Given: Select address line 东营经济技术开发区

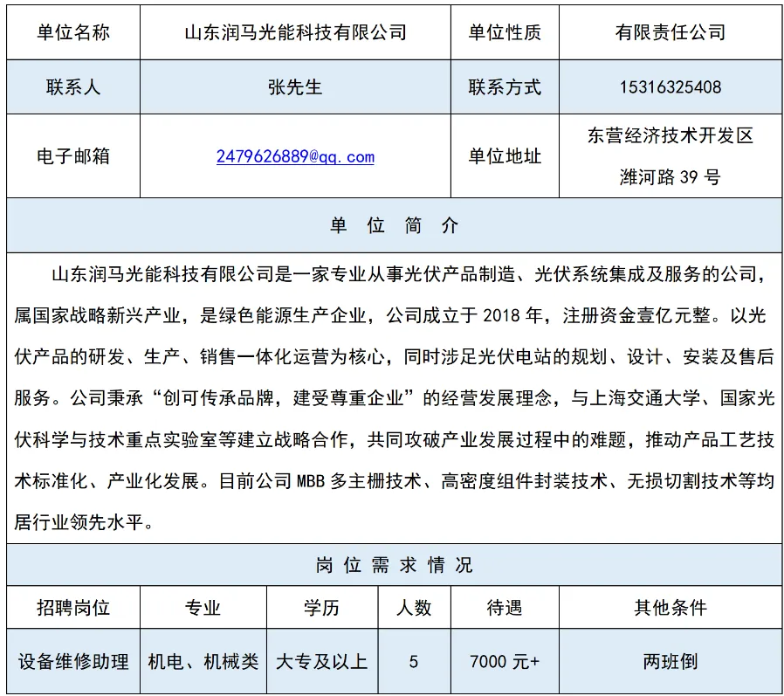Looking at the screenshot, I should coord(671,135).
